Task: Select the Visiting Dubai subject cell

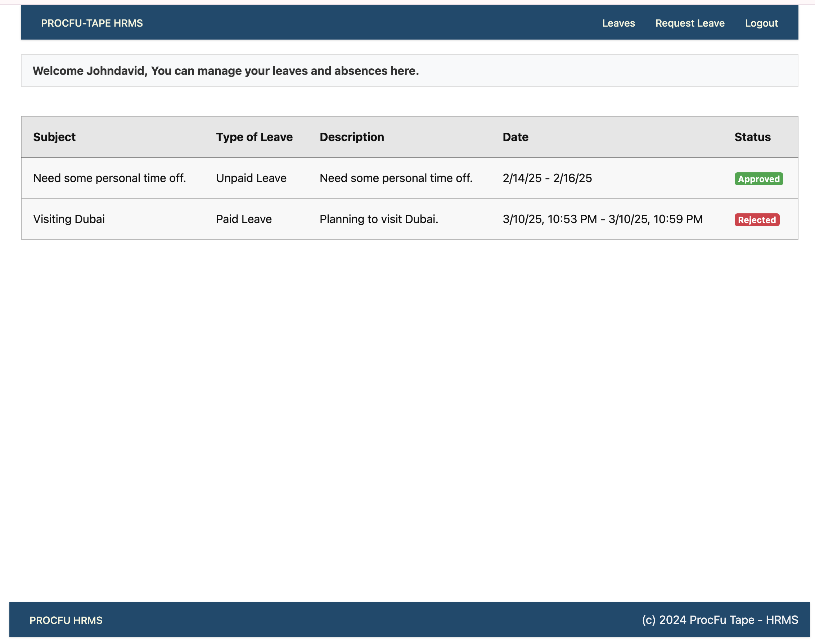Action: [69, 219]
